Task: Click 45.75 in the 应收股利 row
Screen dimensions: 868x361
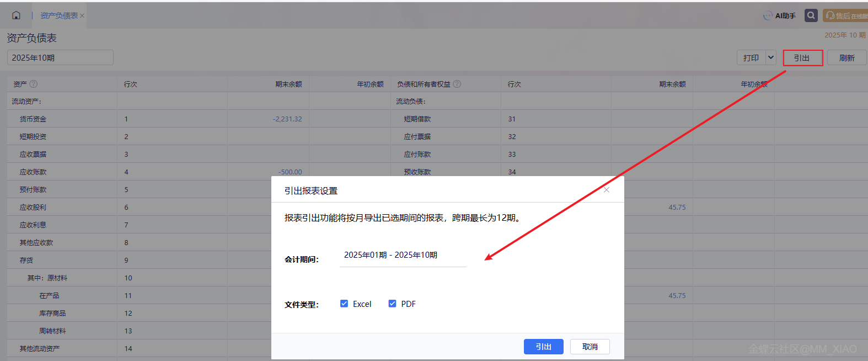Action: coord(677,208)
